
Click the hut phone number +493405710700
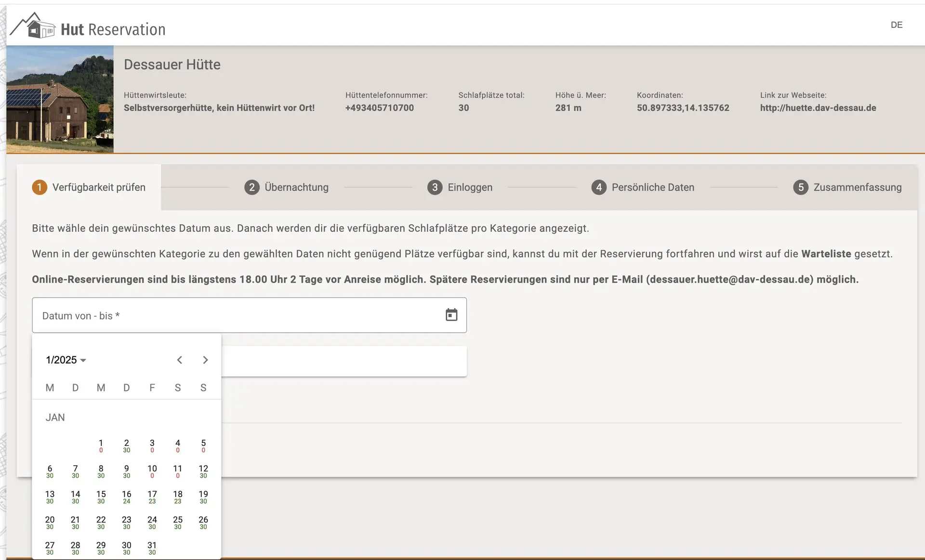(379, 108)
